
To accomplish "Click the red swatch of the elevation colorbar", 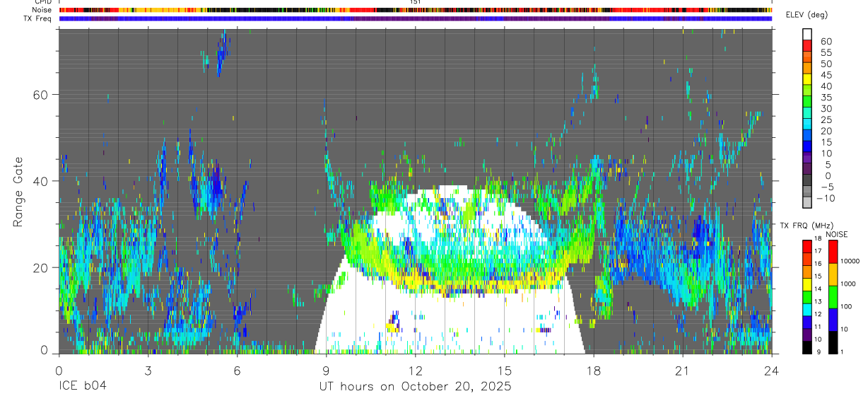I will (x=807, y=46).
